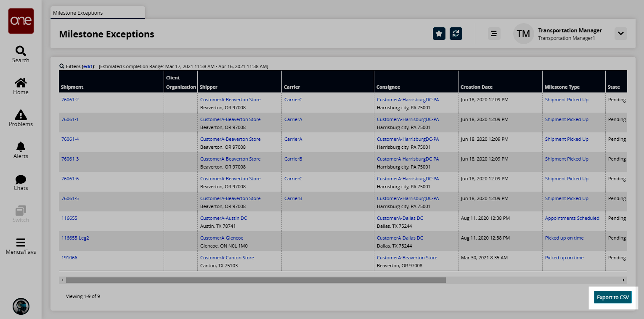Select the 'Glencoe, ON N0L 1M0' address text
This screenshot has height=319, width=644.
click(x=223, y=246)
